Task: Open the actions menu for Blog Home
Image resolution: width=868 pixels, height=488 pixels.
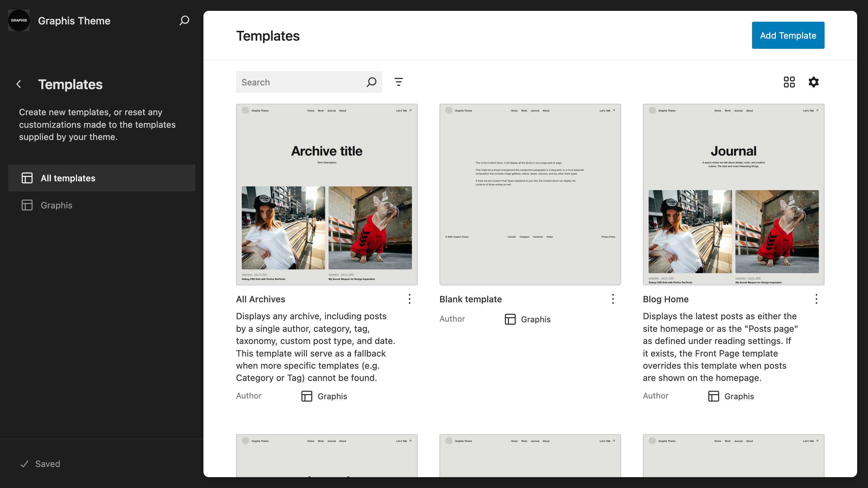Action: 816,299
